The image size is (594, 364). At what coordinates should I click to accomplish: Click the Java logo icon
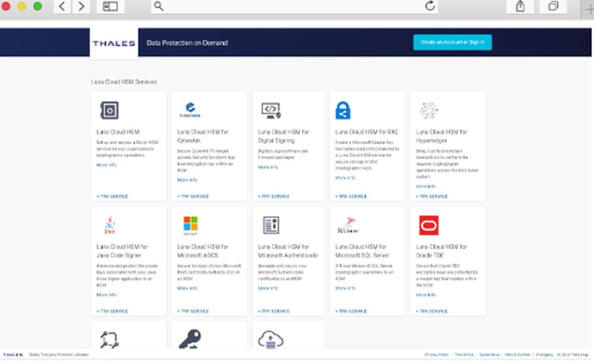(110, 225)
